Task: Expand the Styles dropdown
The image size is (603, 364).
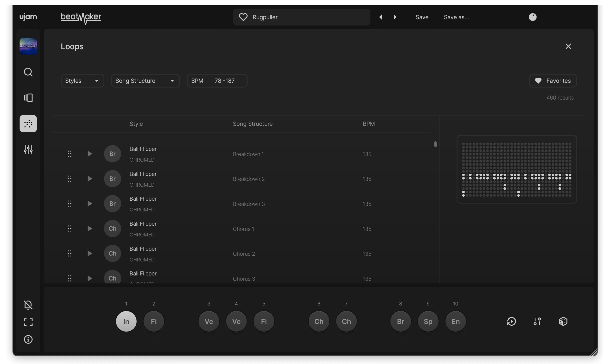Action: coord(82,81)
